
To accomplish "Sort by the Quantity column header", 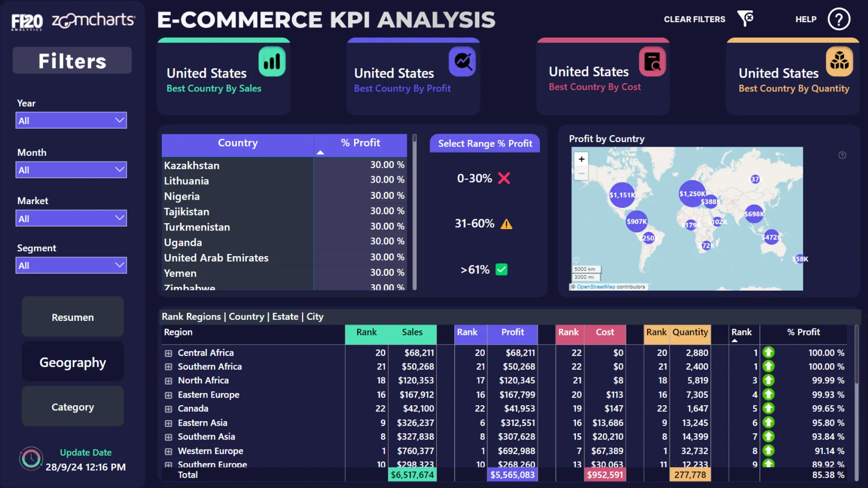I will 690,334.
